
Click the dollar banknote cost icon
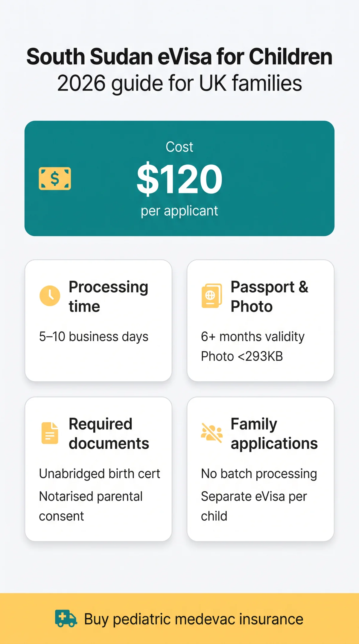(x=55, y=179)
